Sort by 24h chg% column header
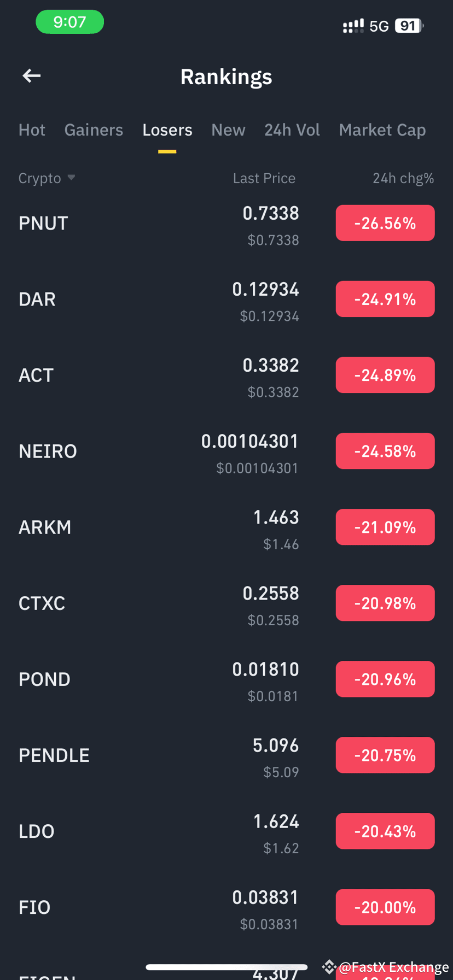Viewport: 453px width, 980px height. pos(403,178)
